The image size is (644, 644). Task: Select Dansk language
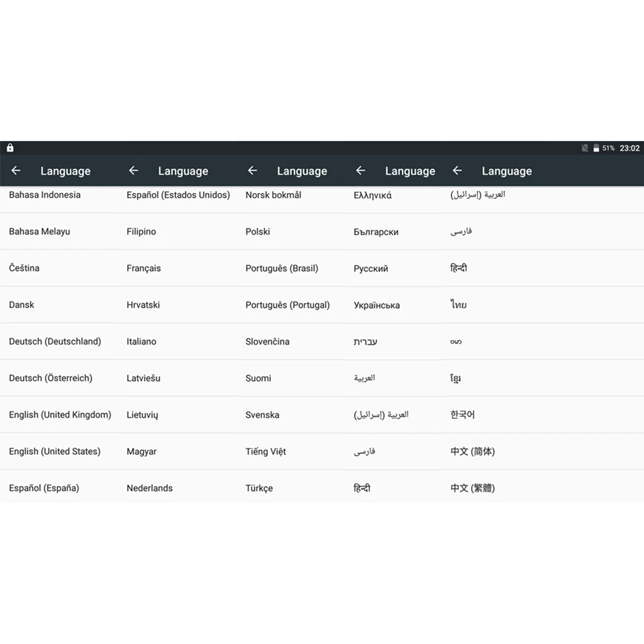click(21, 305)
